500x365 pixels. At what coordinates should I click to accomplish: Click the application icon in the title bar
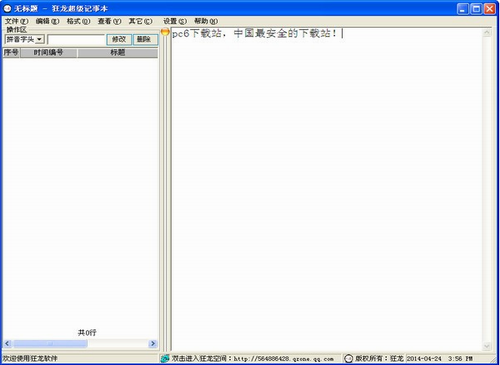pos(7,8)
